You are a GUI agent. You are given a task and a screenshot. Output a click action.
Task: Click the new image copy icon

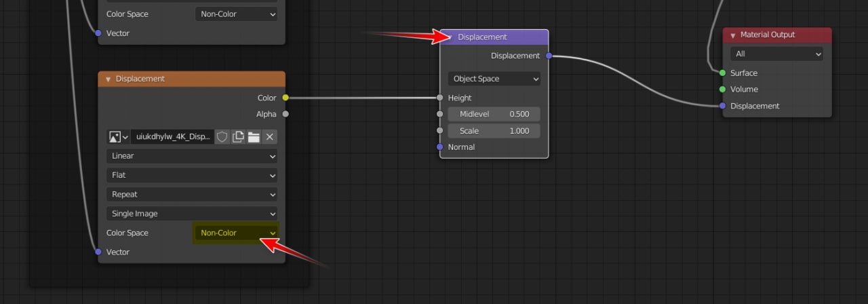[x=238, y=136]
